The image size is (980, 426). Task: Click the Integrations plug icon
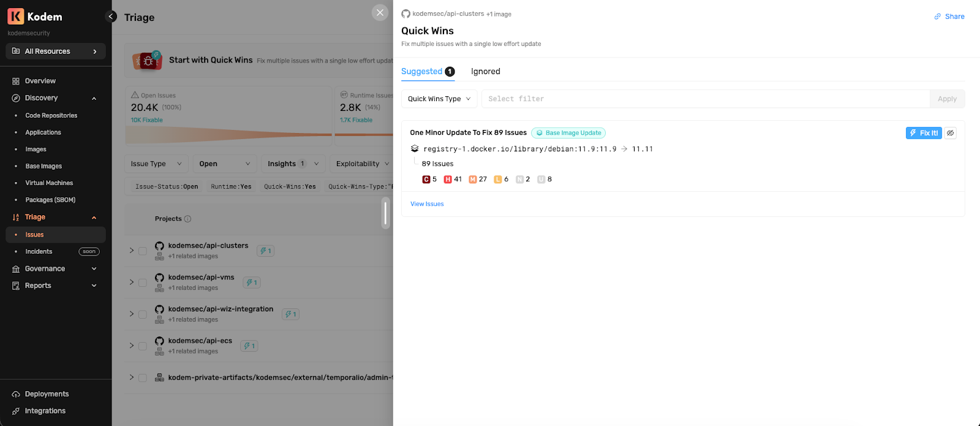[x=16, y=411]
